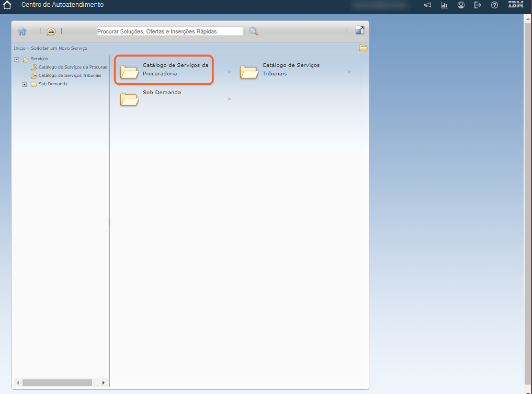Click the tree panel horizontal scrollbar
The height and width of the screenshot is (394, 532).
coord(56,382)
